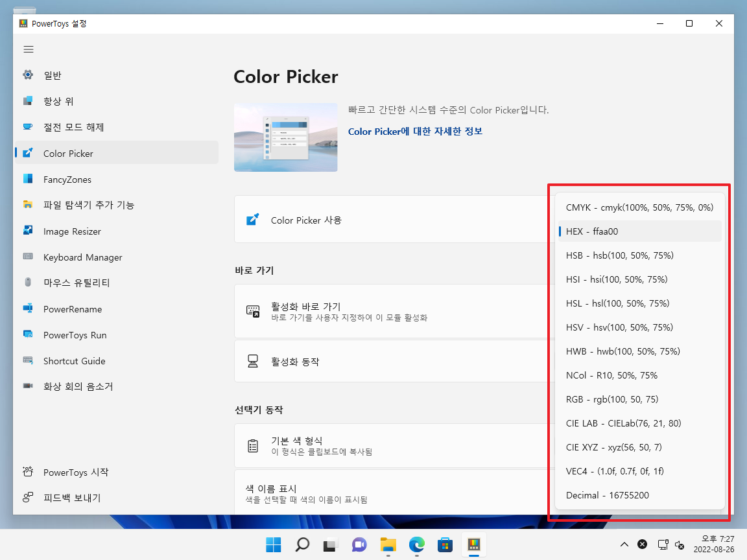Choose VEC4 format option
747x560 pixels.
640,471
